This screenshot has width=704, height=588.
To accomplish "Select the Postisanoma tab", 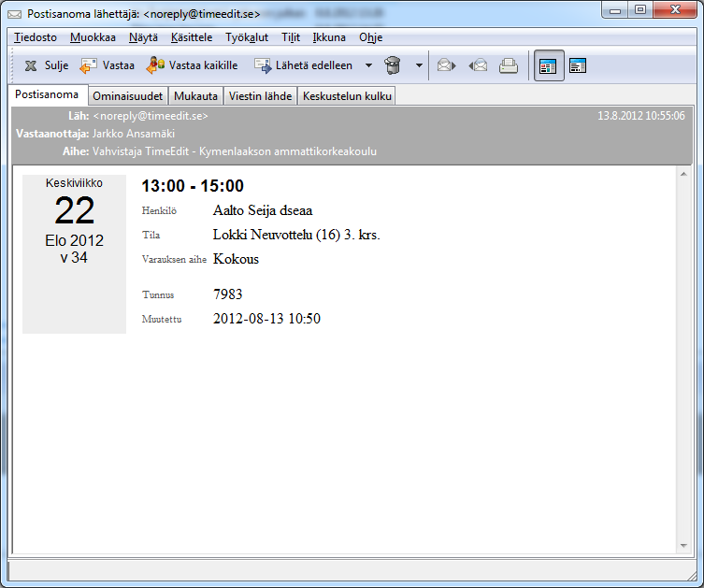I will pos(47,94).
